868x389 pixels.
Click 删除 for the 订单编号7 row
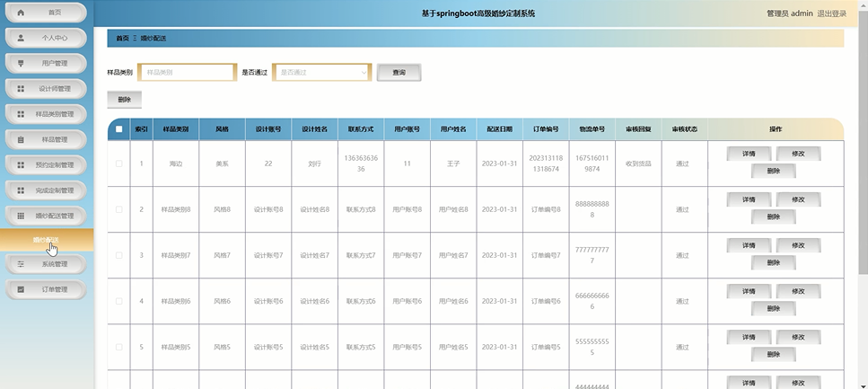[774, 262]
